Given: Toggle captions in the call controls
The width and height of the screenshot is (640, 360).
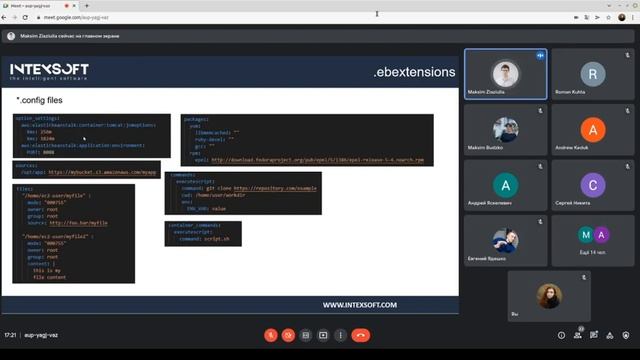Looking at the screenshot, I should (x=306, y=335).
